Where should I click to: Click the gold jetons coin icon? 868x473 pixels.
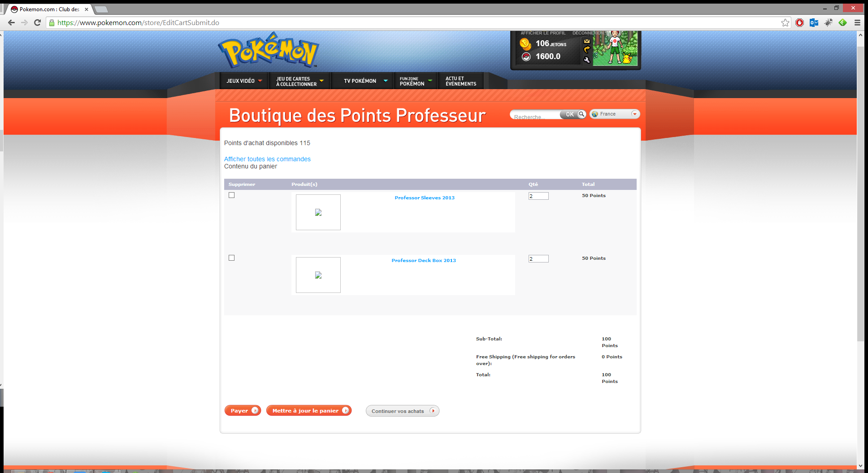pos(525,44)
